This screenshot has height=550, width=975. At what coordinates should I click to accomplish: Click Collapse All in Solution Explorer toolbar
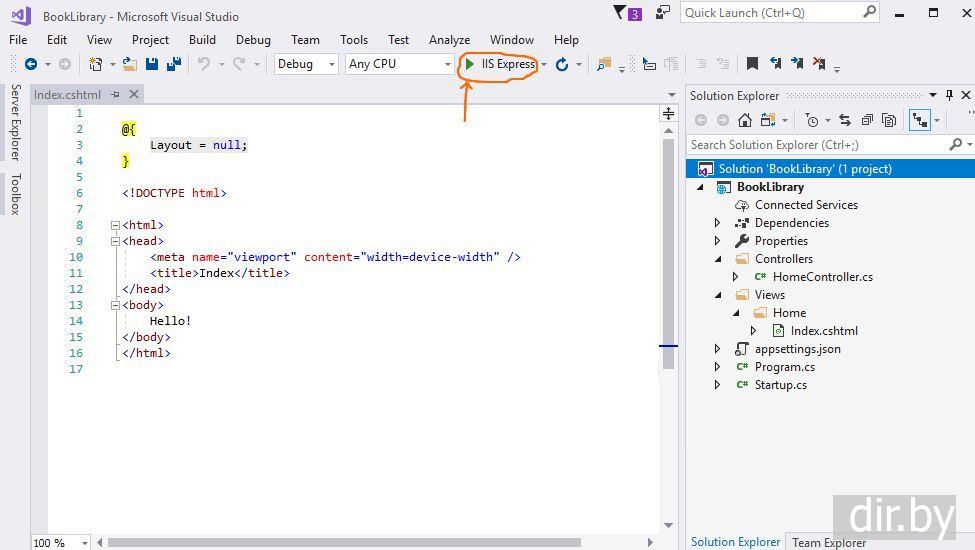(867, 120)
